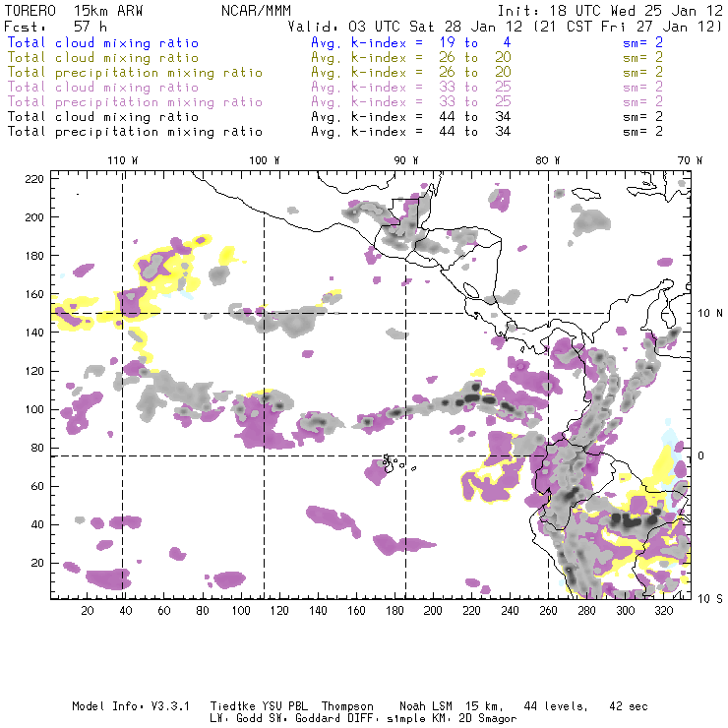The height and width of the screenshot is (728, 728).
Task: Click the '10 N' latitude label
Action: (710, 314)
